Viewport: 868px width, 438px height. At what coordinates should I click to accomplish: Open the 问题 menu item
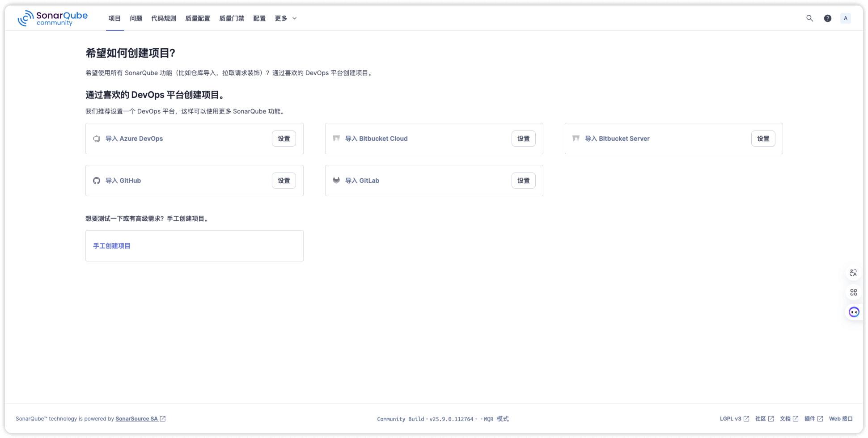point(136,18)
